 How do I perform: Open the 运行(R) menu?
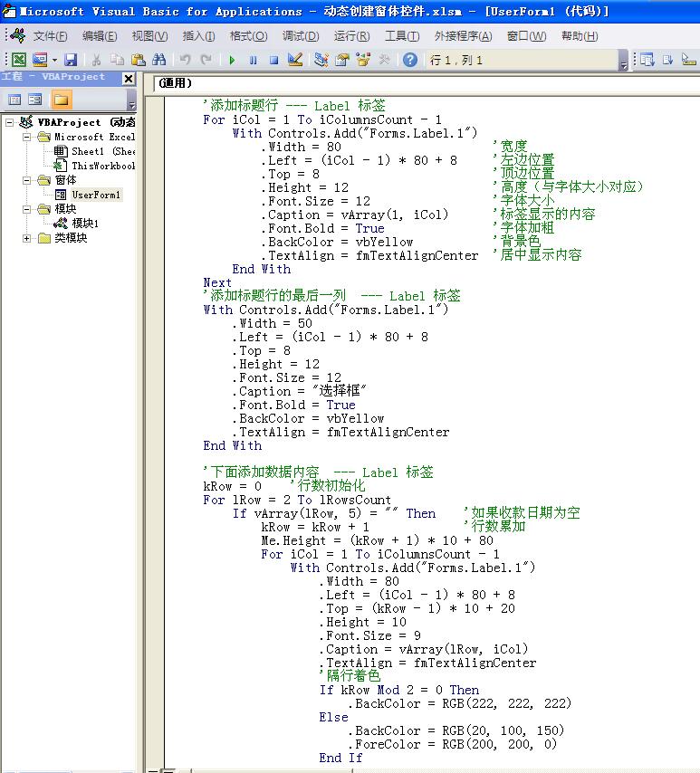click(351, 36)
